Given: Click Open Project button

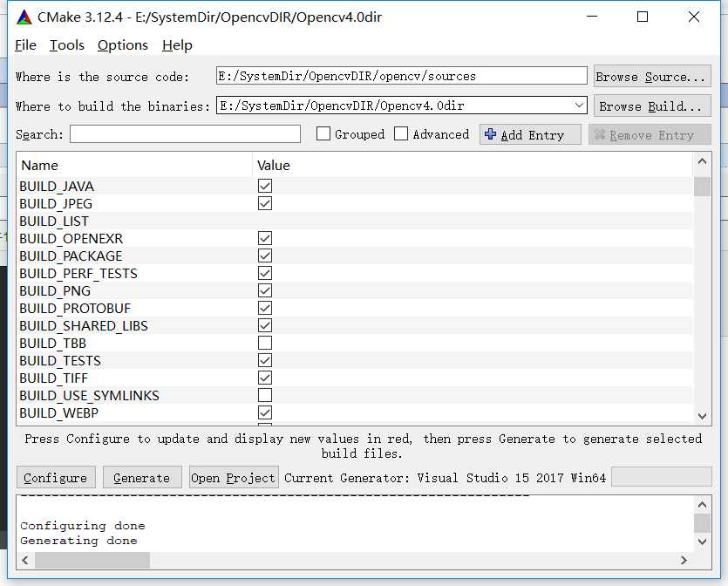Looking at the screenshot, I should click(x=234, y=478).
